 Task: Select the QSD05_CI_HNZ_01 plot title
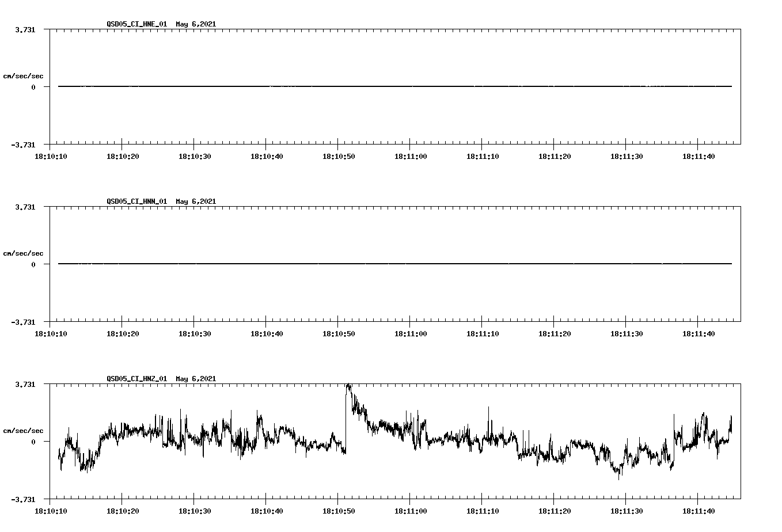[x=138, y=379]
